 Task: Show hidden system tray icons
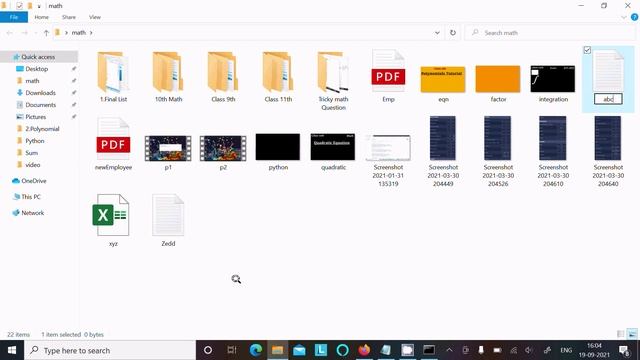click(449, 350)
